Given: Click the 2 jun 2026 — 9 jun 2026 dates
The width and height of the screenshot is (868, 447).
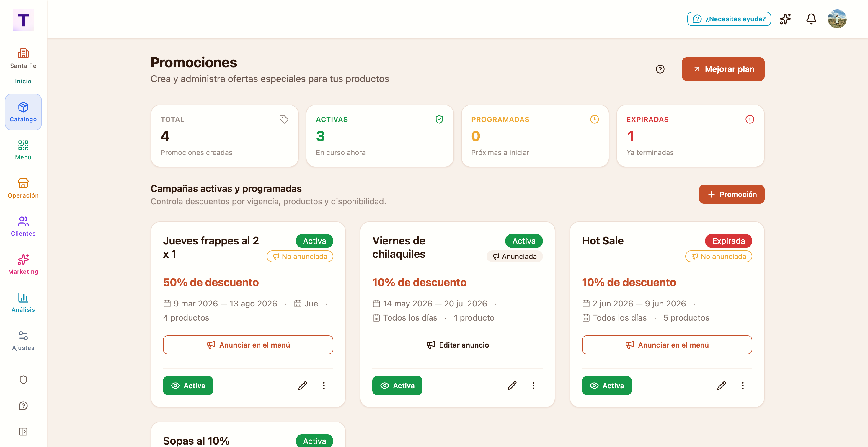Looking at the screenshot, I should (x=639, y=304).
